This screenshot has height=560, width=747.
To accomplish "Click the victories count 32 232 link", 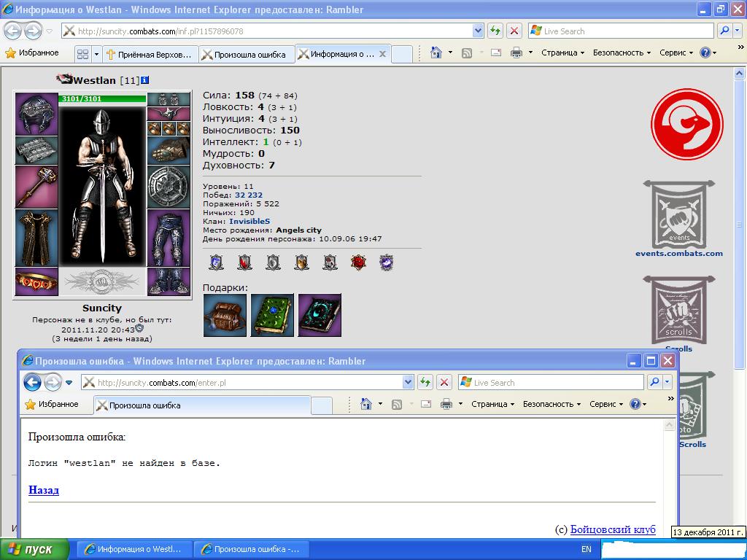I will [249, 195].
